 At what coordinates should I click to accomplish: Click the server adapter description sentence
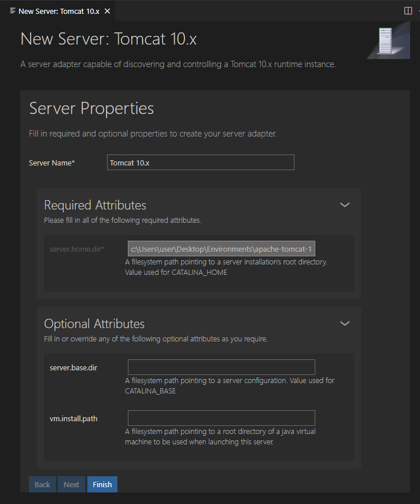coord(178,64)
